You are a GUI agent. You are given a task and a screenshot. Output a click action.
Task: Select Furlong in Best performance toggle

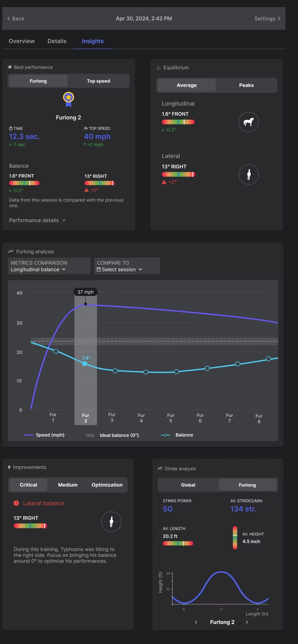click(38, 81)
